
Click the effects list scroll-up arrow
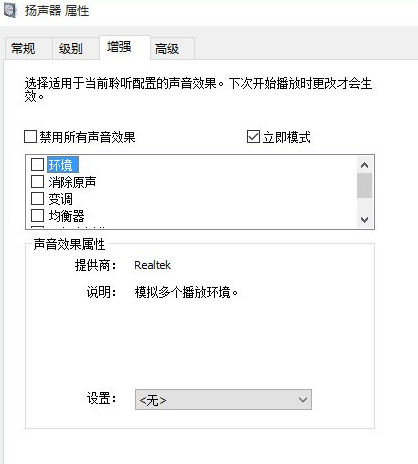(x=364, y=165)
